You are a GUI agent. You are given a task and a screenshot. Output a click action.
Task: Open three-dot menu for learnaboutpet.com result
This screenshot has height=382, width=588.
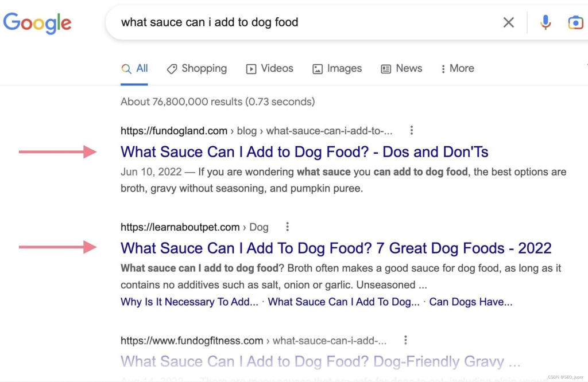point(287,227)
